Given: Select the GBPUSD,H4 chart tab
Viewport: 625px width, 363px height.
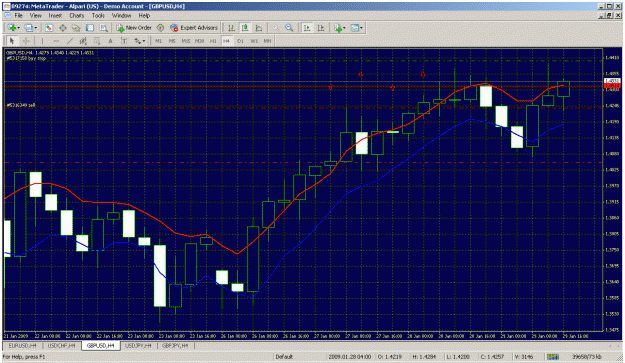Looking at the screenshot, I should click(100, 346).
